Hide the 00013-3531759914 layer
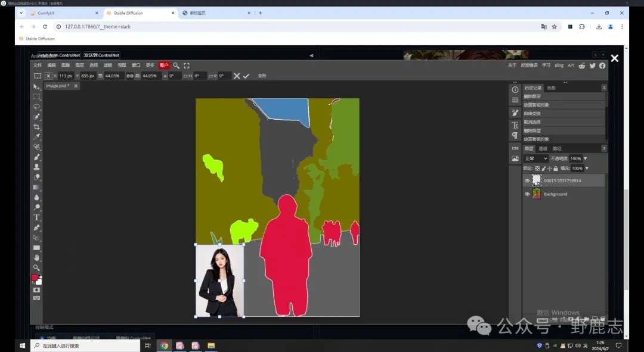Screen dimensions: 644x352 [527, 180]
